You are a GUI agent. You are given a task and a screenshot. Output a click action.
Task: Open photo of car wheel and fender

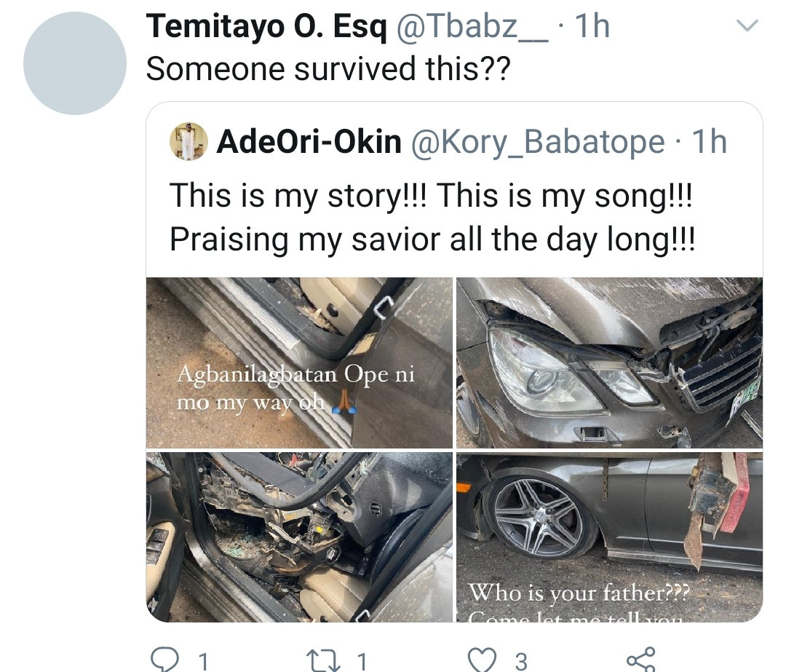point(609,537)
